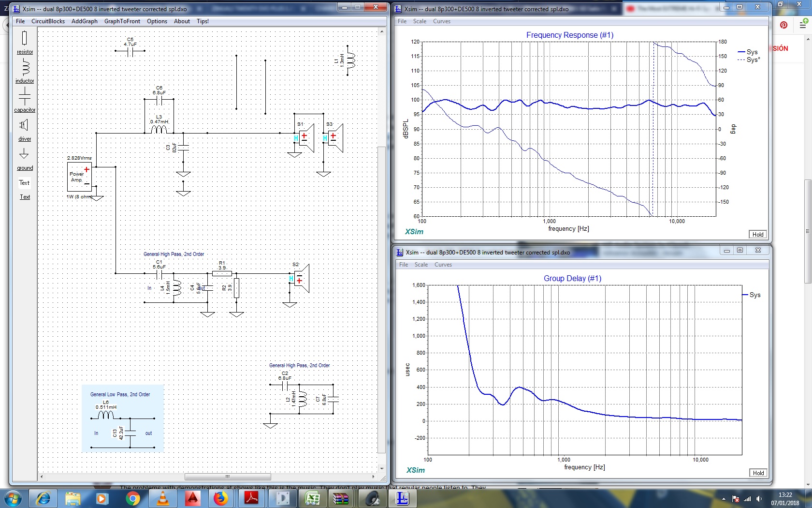
Task: Show hidden system tray icons
Action: pyautogui.click(x=724, y=499)
